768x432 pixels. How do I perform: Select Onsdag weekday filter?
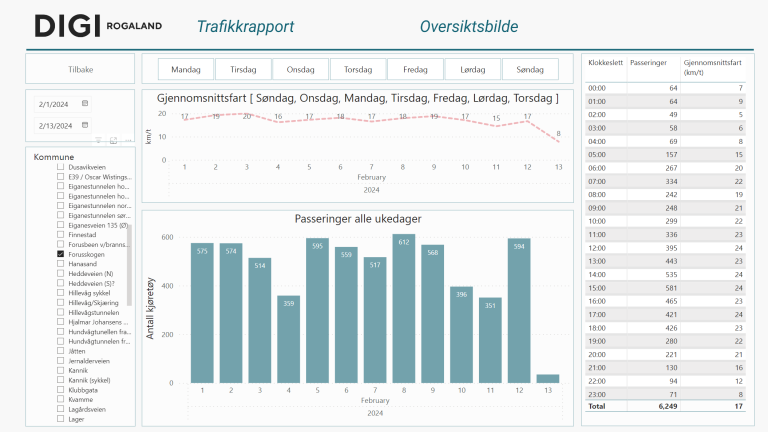coord(300,69)
